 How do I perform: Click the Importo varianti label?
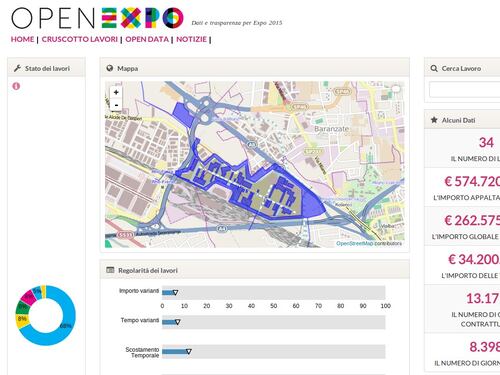(x=139, y=291)
